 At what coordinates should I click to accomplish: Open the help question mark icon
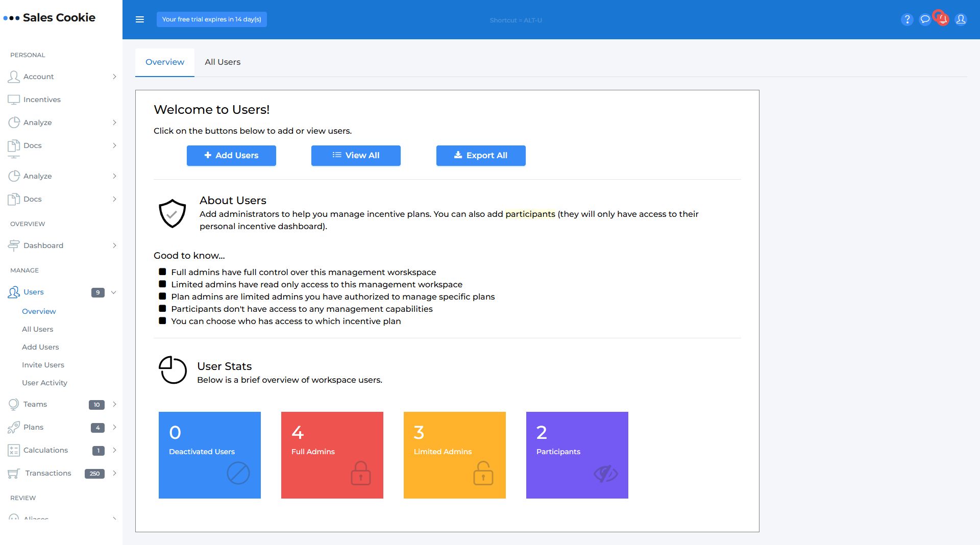click(x=907, y=19)
